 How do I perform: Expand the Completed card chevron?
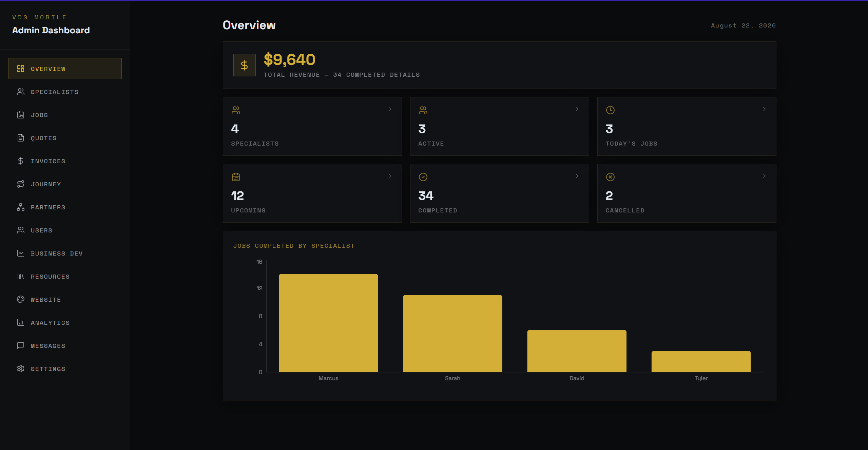click(x=577, y=176)
